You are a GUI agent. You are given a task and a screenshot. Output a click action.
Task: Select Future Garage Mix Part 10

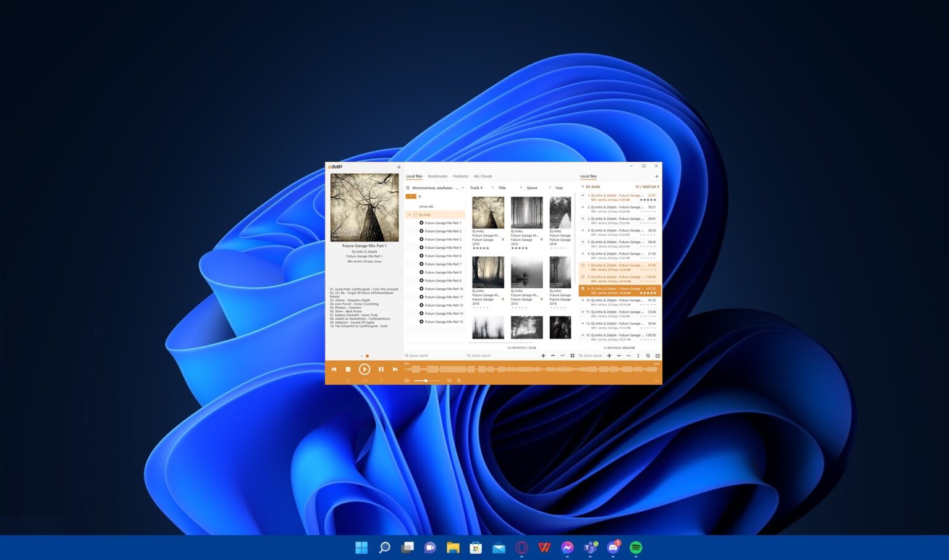(444, 289)
